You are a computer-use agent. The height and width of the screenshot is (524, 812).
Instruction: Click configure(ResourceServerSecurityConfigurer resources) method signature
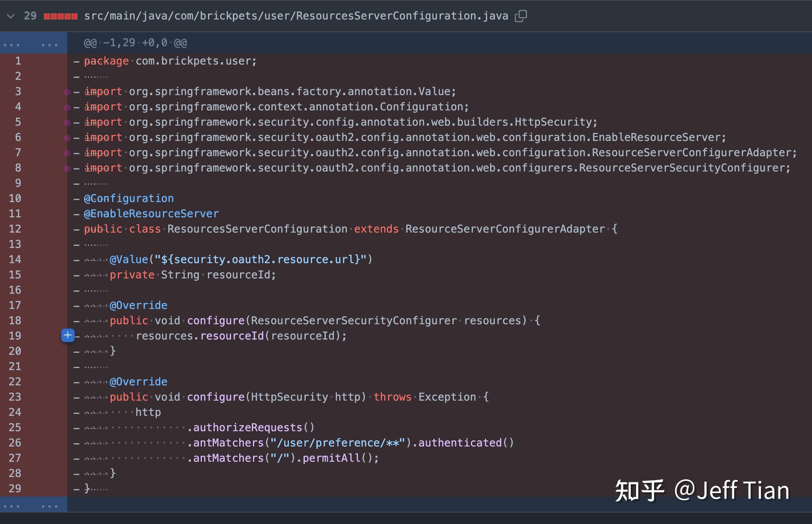click(325, 321)
